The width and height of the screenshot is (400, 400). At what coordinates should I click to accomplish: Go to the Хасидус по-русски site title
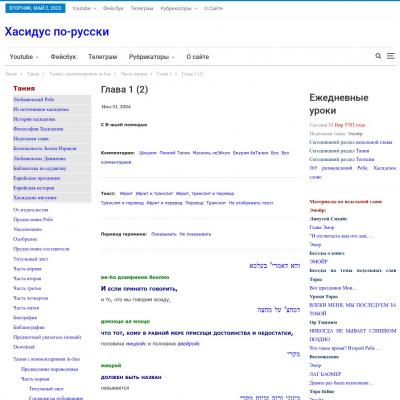pos(57,32)
